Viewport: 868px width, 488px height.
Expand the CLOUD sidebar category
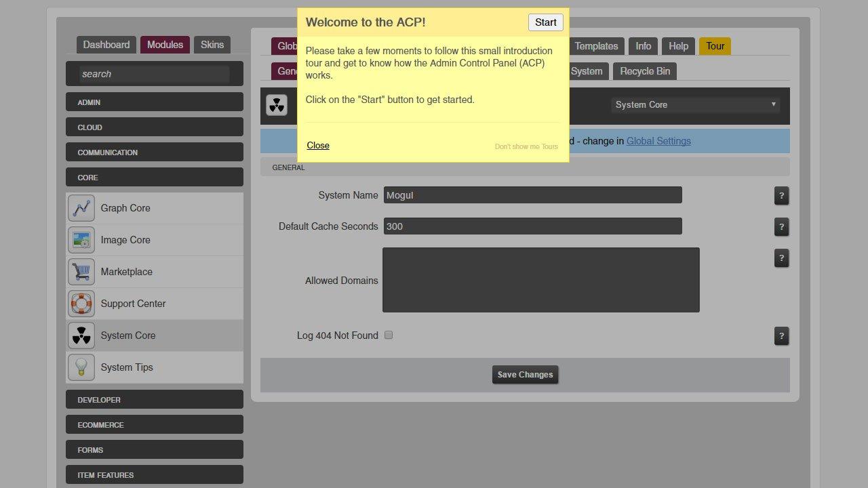coord(155,127)
